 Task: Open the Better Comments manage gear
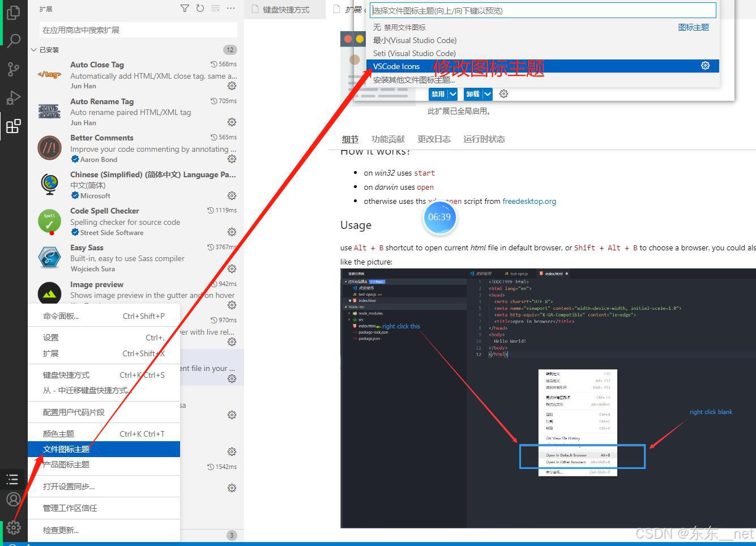232,159
